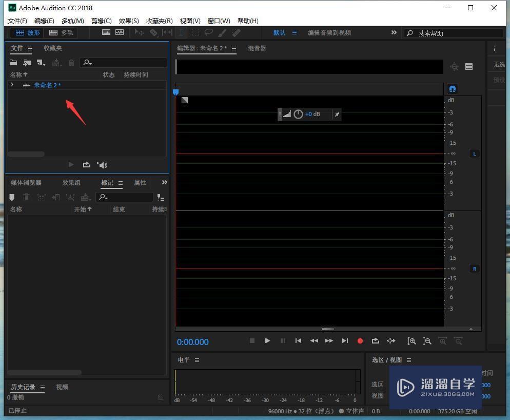Open the 文件 panel menu
510x420 pixels.
click(30, 48)
